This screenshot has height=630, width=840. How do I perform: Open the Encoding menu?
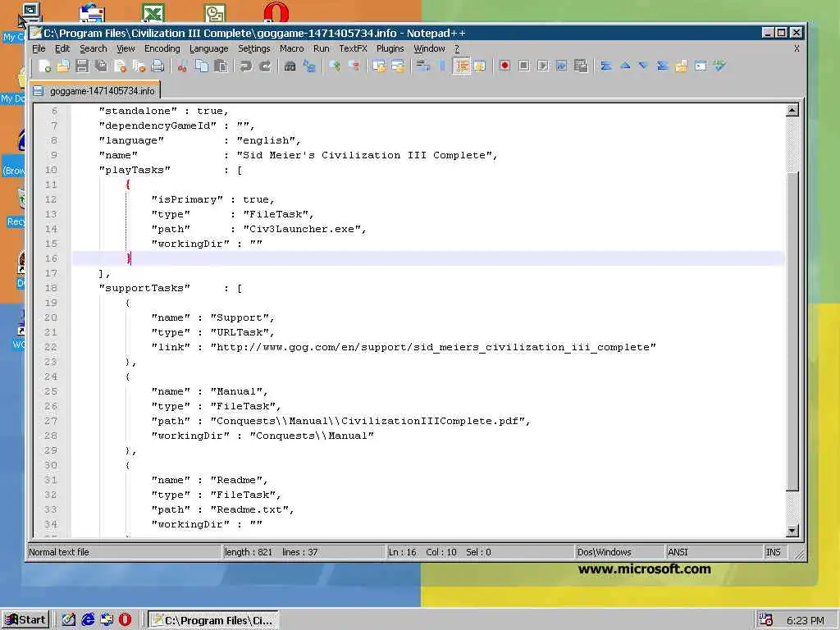tap(162, 48)
